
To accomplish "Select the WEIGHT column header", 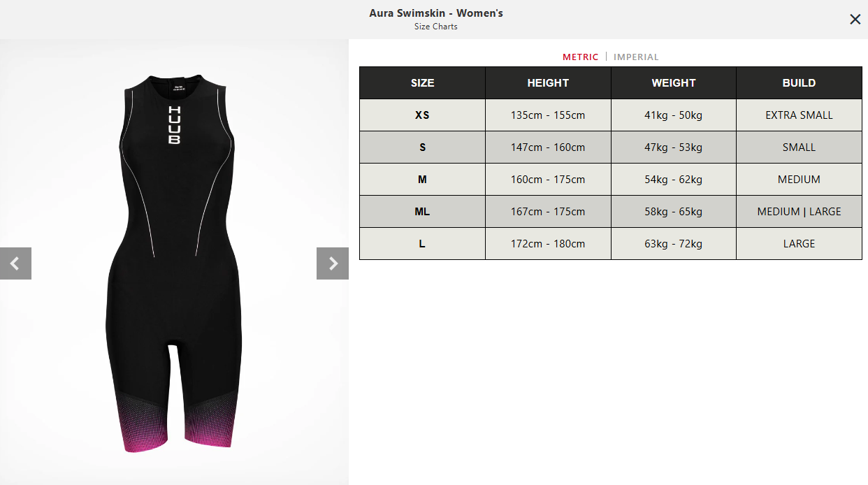I will tap(674, 82).
